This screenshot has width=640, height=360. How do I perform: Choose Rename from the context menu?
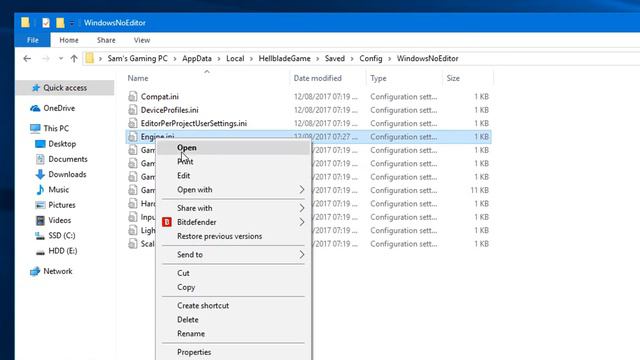(x=234, y=334)
